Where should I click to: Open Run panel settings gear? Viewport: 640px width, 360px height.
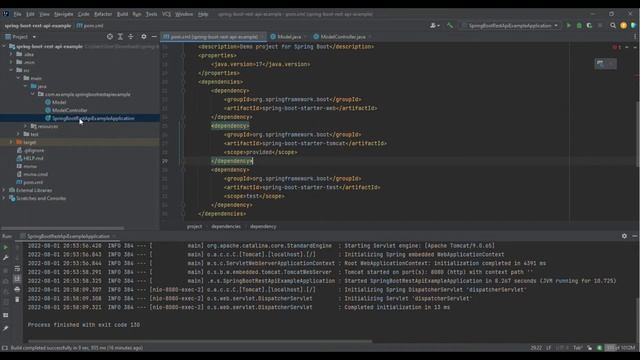pos(624,236)
